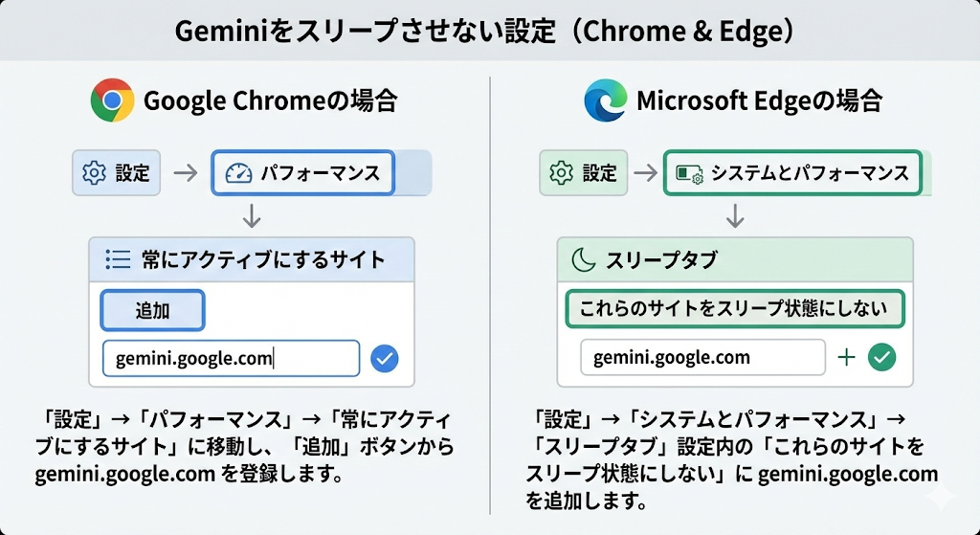The width and height of the screenshot is (980, 535).
Task: Click the Google Chrome logo icon
Action: pyautogui.click(x=112, y=100)
